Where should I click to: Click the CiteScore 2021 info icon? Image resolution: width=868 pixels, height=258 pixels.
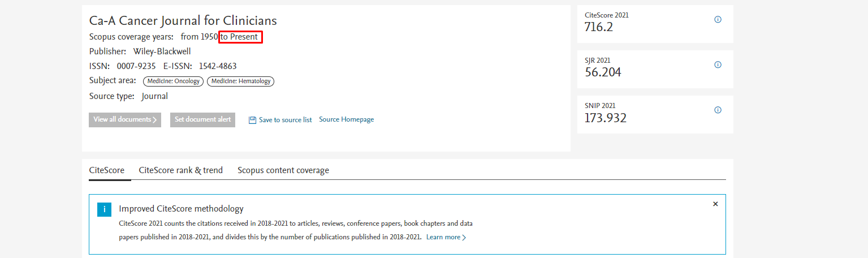coord(718,19)
